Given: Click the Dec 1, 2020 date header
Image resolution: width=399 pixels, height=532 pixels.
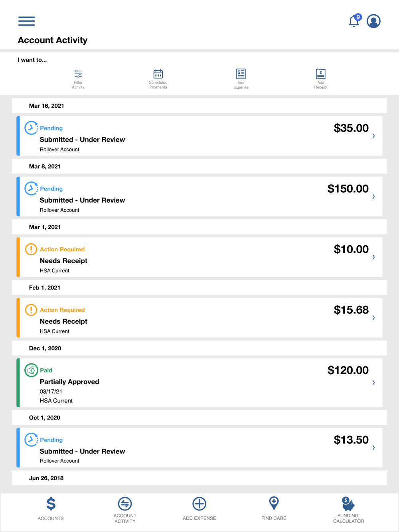Looking at the screenshot, I should click(199, 348).
